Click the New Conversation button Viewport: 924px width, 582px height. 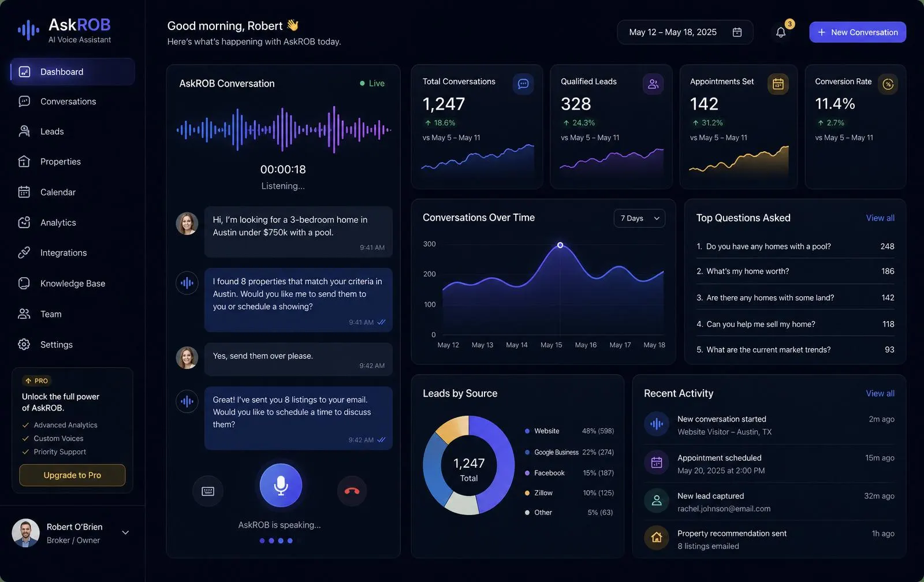pyautogui.click(x=858, y=32)
